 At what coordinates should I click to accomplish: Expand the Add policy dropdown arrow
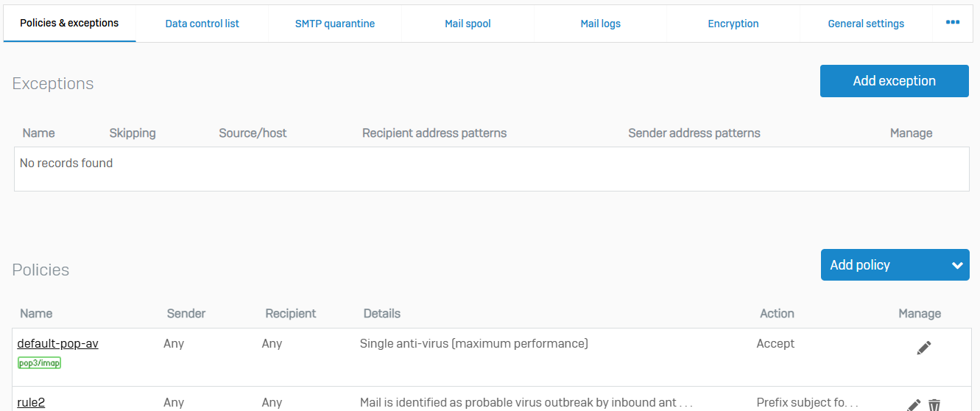pyautogui.click(x=956, y=265)
